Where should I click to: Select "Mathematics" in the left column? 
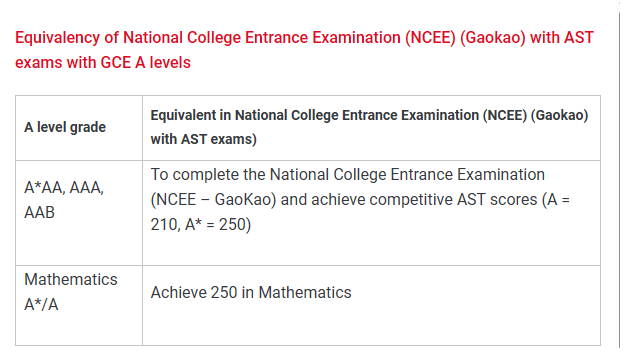[71, 279]
